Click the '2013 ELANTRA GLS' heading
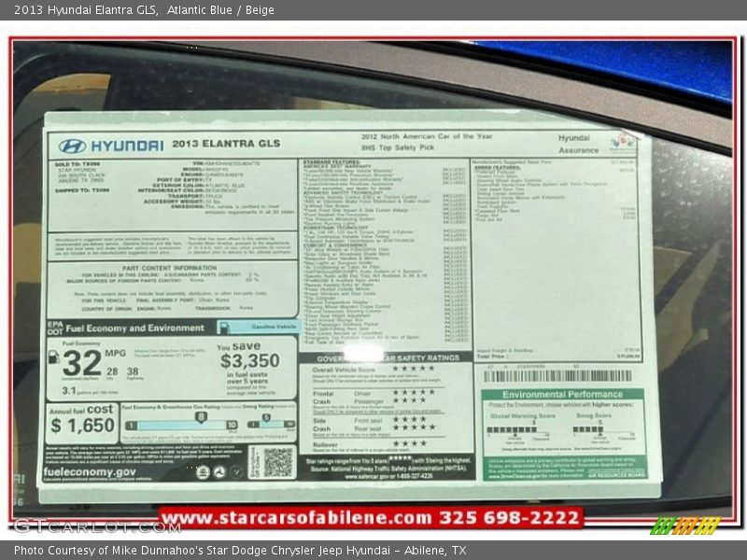 226,144
